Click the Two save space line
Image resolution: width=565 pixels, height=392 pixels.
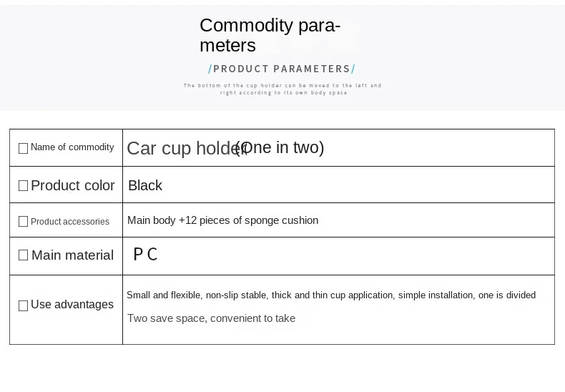pyautogui.click(x=211, y=318)
